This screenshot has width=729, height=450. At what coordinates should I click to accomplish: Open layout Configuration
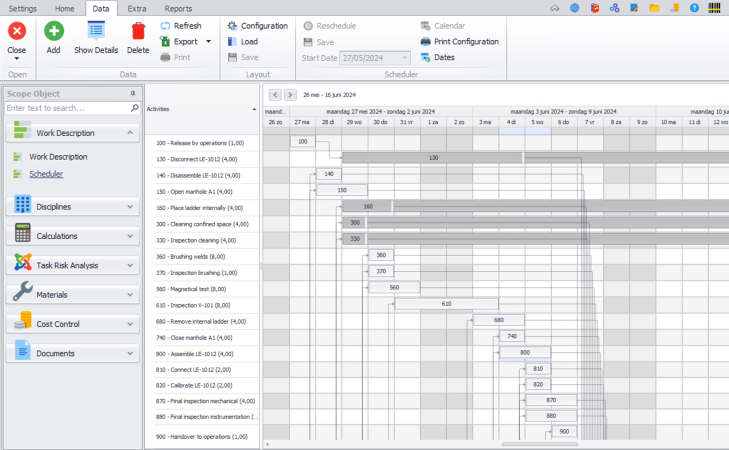tap(257, 26)
